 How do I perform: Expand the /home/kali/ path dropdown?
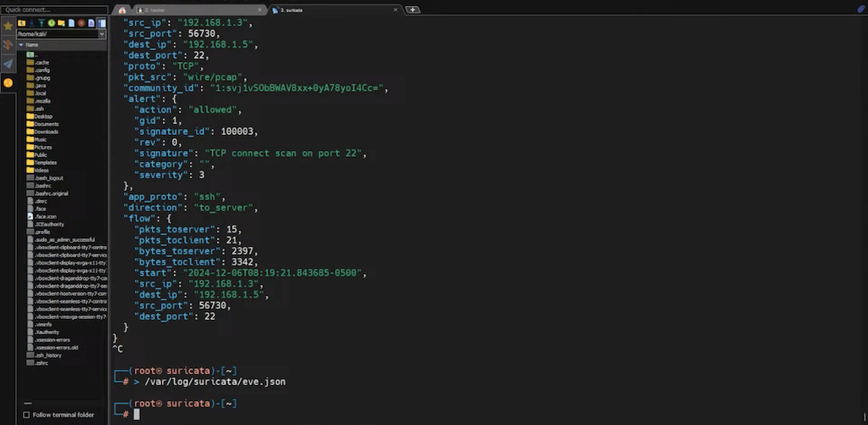(102, 34)
